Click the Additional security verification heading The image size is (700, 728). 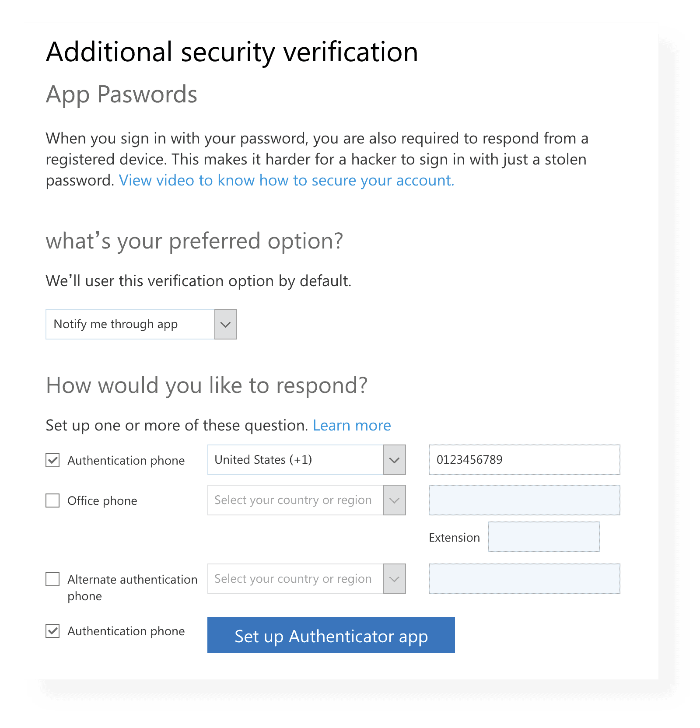click(x=232, y=52)
